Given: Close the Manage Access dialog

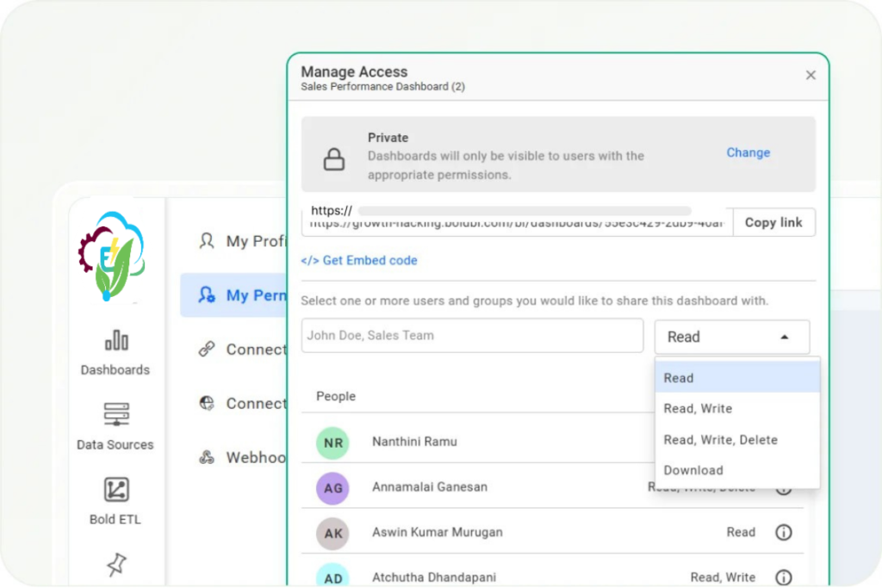Looking at the screenshot, I should [x=811, y=76].
